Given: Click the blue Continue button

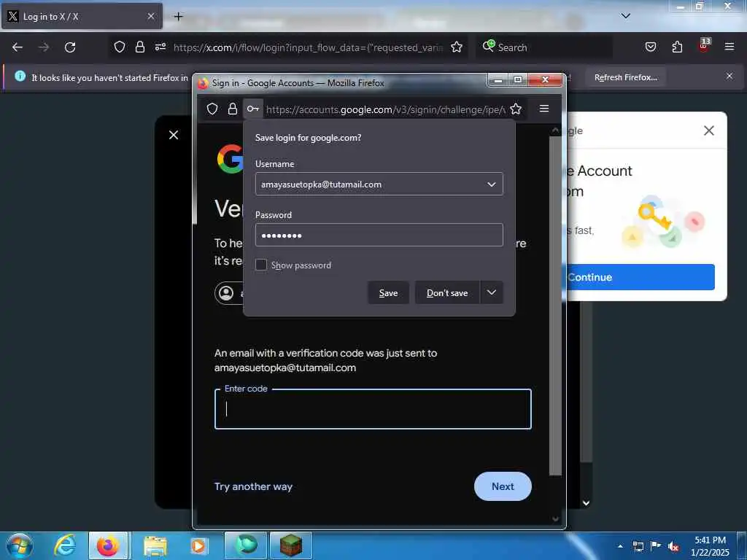Looking at the screenshot, I should [x=640, y=277].
